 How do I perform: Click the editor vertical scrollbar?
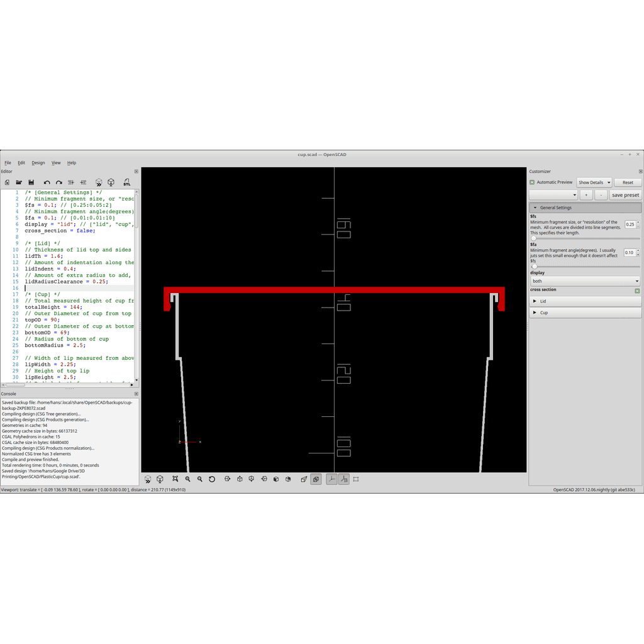tap(136, 286)
